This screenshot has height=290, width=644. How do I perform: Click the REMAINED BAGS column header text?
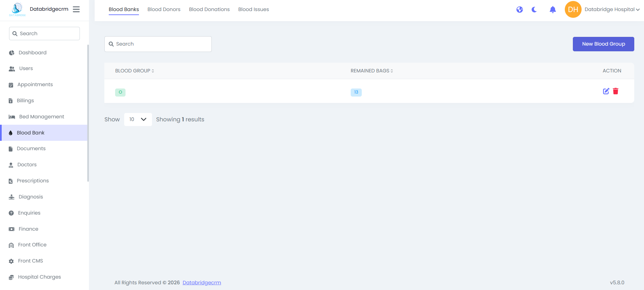370,71
